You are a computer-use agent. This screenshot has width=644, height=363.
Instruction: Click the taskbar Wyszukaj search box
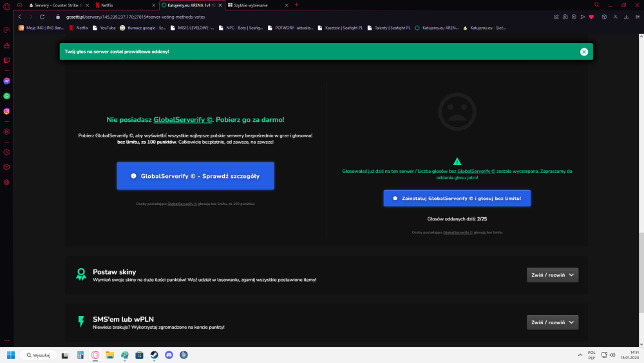[39, 355]
